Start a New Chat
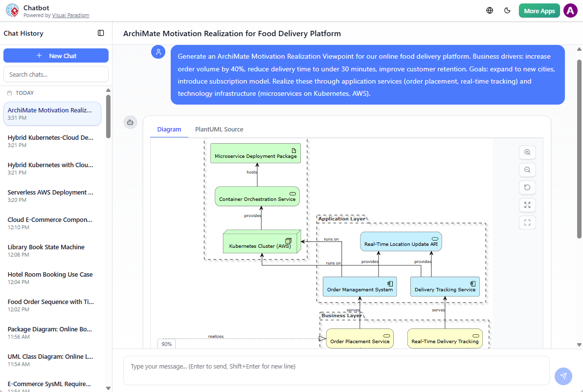 pyautogui.click(x=56, y=56)
